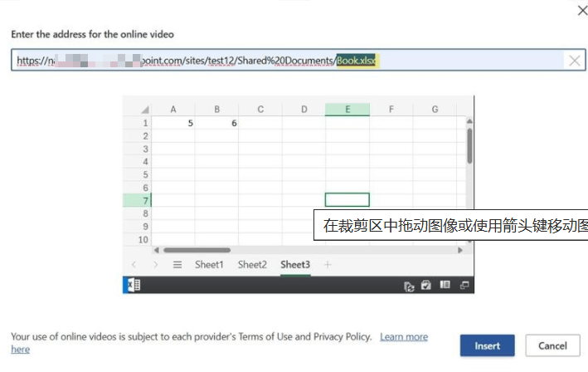
Task: Click the up arrow of vertical scrollbar
Action: pyautogui.click(x=469, y=121)
